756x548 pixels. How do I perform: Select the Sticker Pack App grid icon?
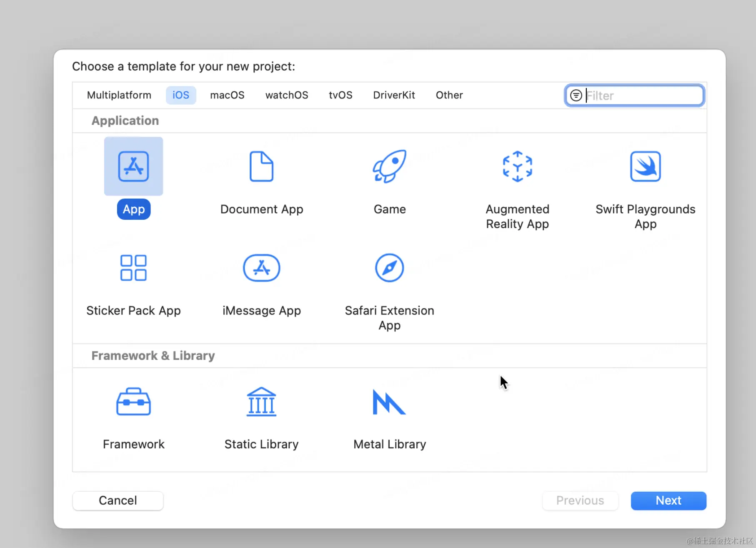[133, 268]
